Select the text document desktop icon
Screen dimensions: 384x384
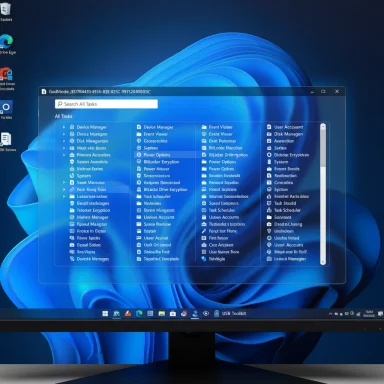click(x=6, y=142)
